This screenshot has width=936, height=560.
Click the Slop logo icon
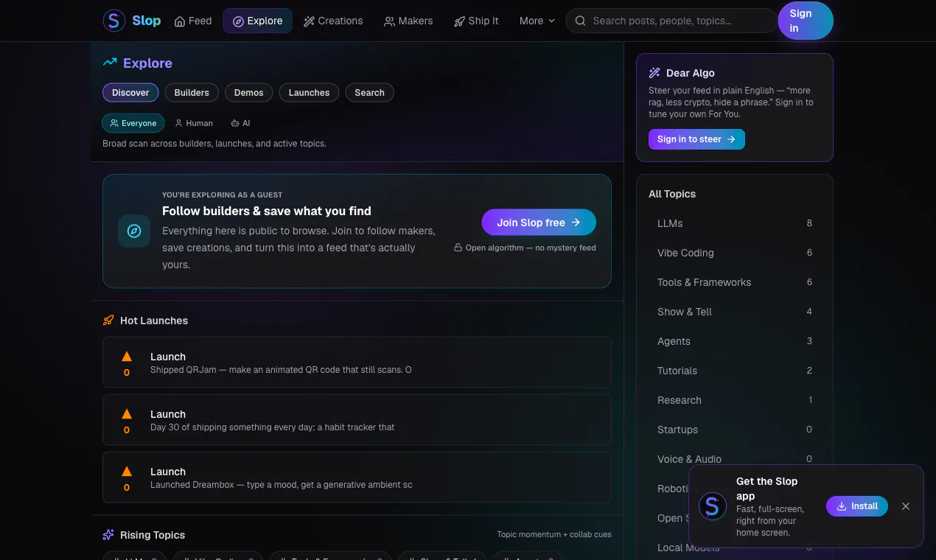(114, 21)
